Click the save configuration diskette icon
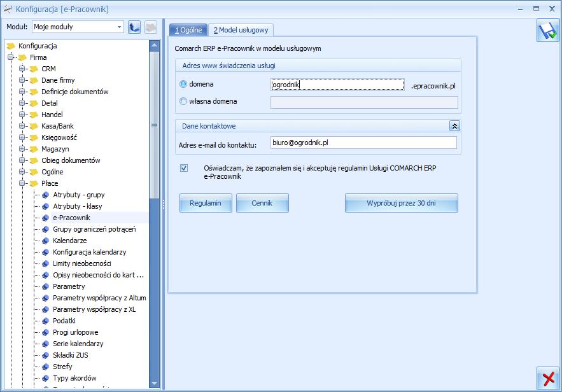 pos(548,31)
